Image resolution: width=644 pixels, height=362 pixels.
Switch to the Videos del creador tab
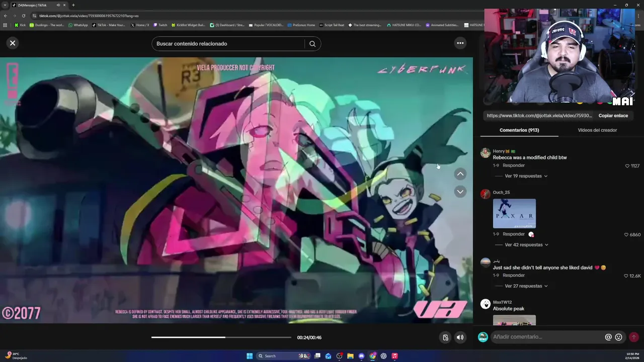pyautogui.click(x=597, y=130)
